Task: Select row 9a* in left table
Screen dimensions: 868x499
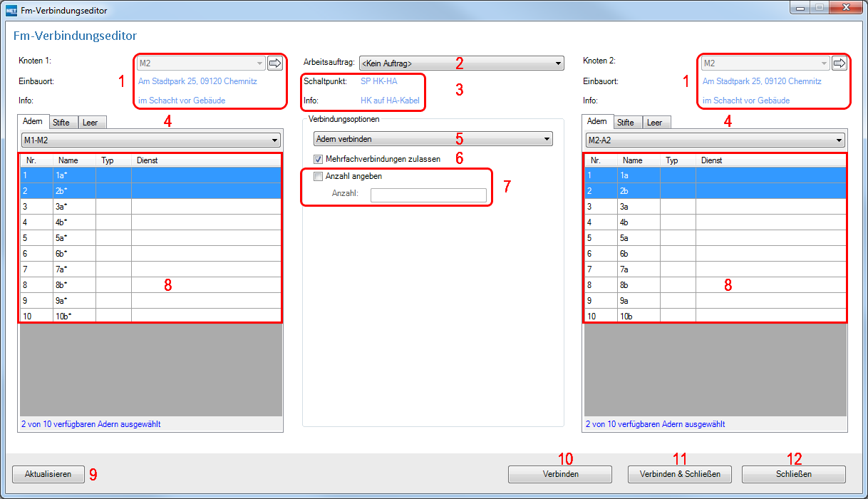Action: pyautogui.click(x=150, y=300)
